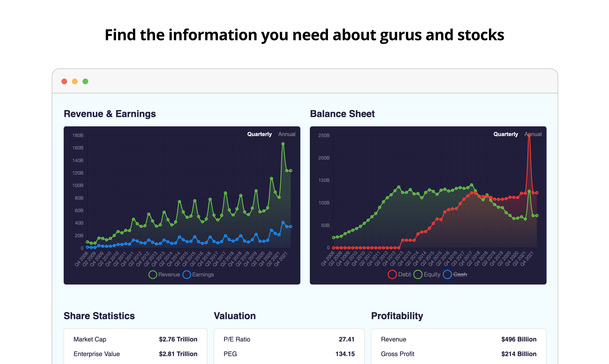The height and width of the screenshot is (364, 609).
Task: Click the P/E Ratio row label
Action: pos(237,339)
